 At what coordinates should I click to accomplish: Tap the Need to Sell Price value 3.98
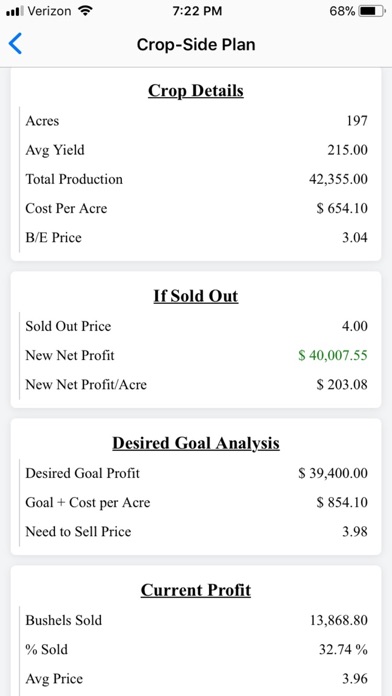[355, 532]
